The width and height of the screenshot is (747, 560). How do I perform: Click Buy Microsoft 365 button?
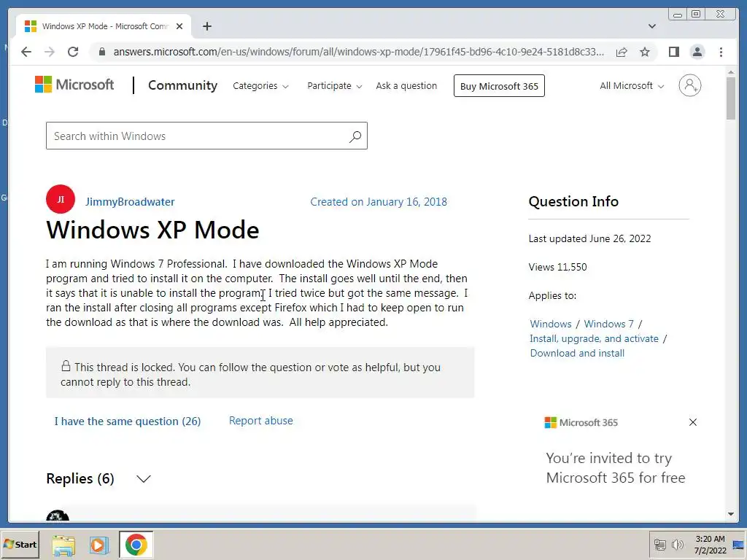pos(499,86)
